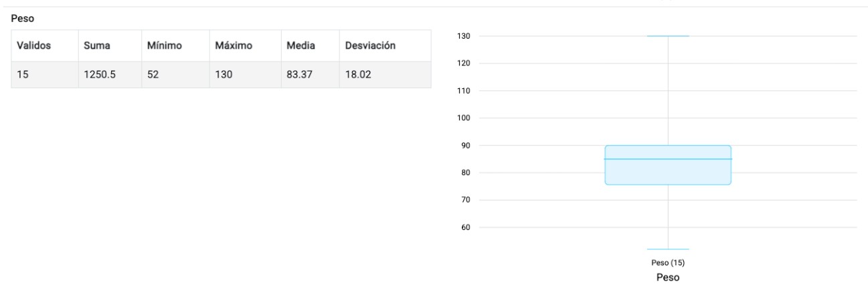Click the Mínimo column header
Screen dimensions: 868x286
click(175, 45)
